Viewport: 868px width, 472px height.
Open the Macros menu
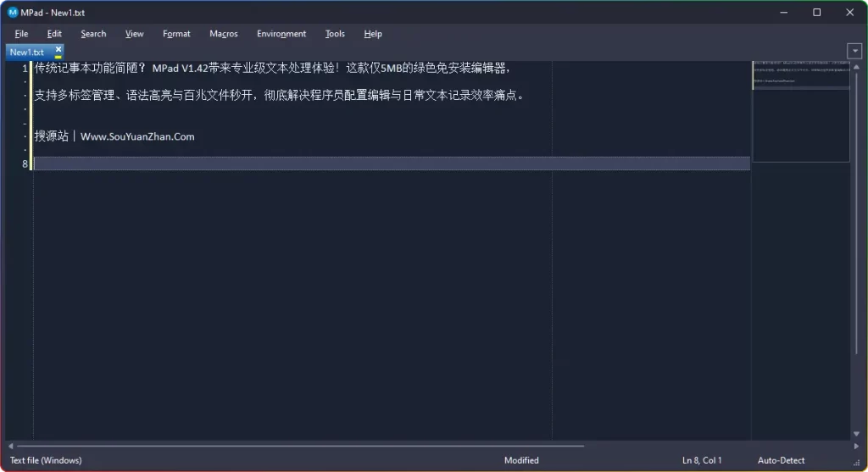(x=224, y=34)
